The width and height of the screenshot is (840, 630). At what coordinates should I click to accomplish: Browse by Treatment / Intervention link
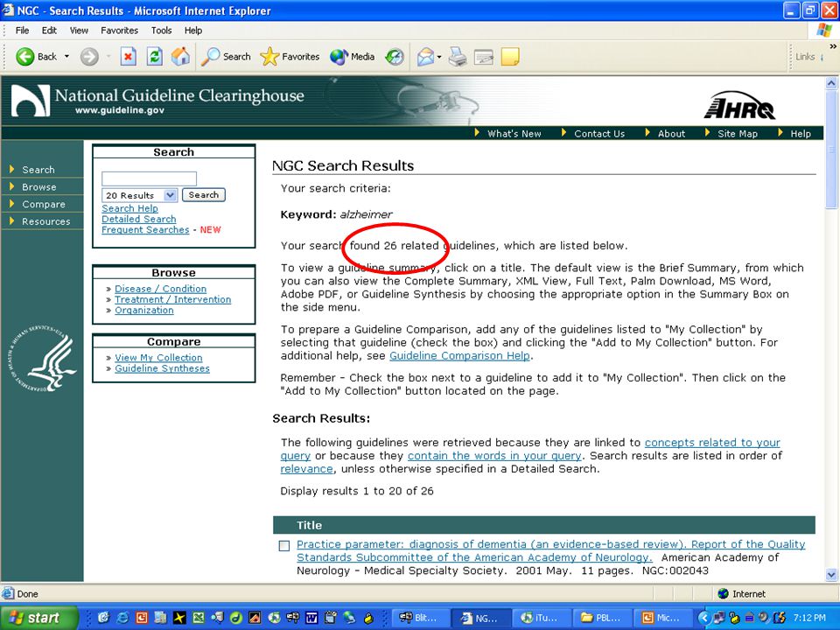(172, 299)
